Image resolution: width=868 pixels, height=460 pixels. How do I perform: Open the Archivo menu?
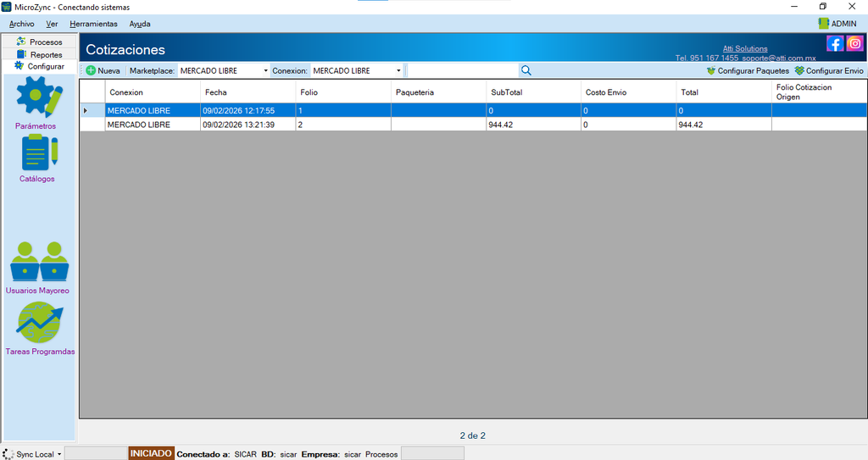21,24
